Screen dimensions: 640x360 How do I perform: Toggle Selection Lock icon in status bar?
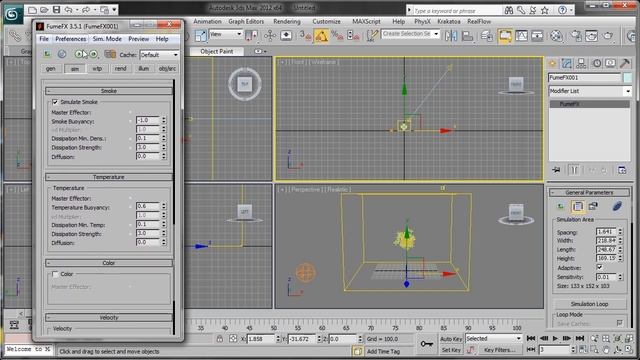click(220, 339)
